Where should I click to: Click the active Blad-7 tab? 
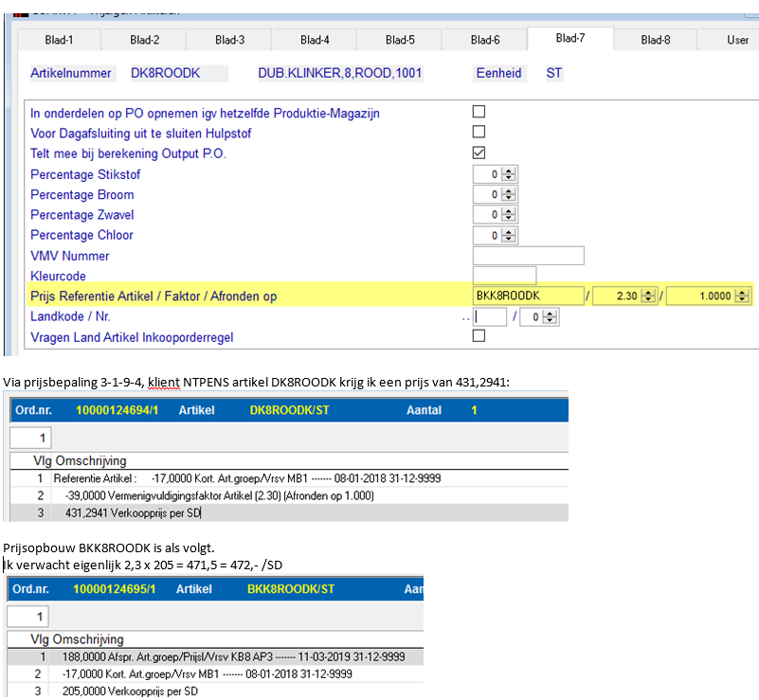coord(570,38)
